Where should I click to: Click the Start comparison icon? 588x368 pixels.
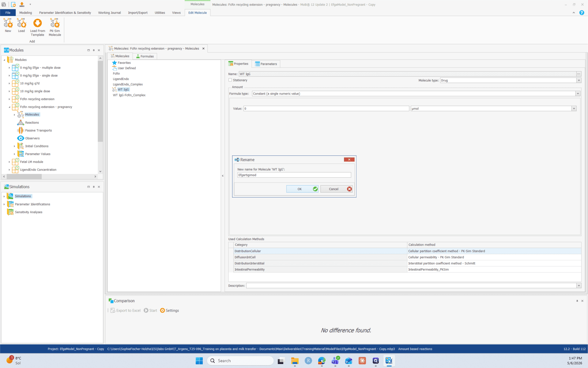146,310
